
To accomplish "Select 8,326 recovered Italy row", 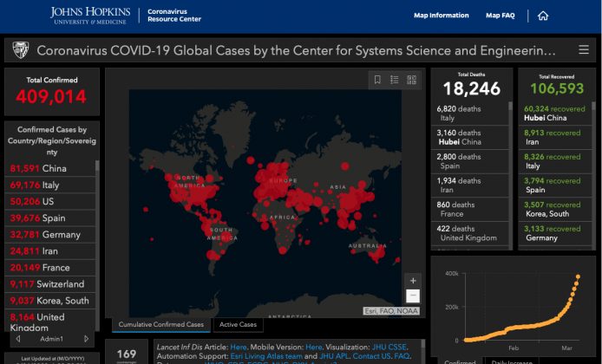I will point(555,161).
